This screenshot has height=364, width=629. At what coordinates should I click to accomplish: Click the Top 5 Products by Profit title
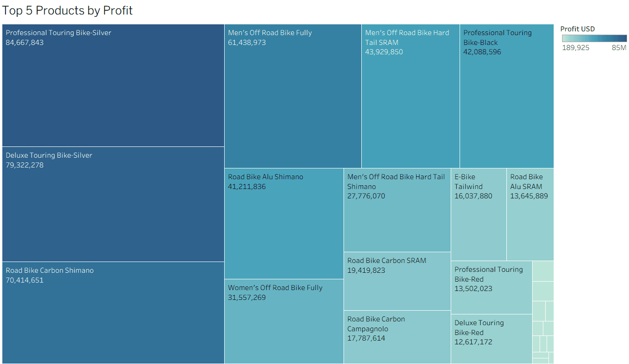[68, 11]
